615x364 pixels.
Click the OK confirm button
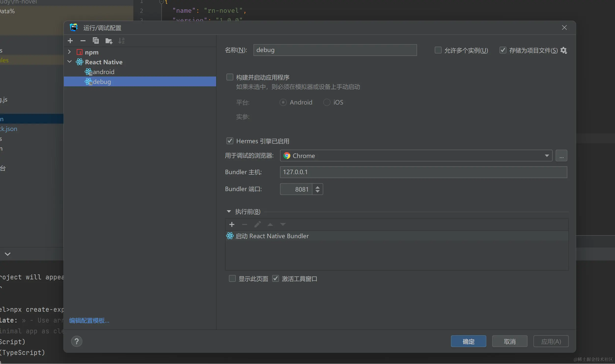coord(468,341)
